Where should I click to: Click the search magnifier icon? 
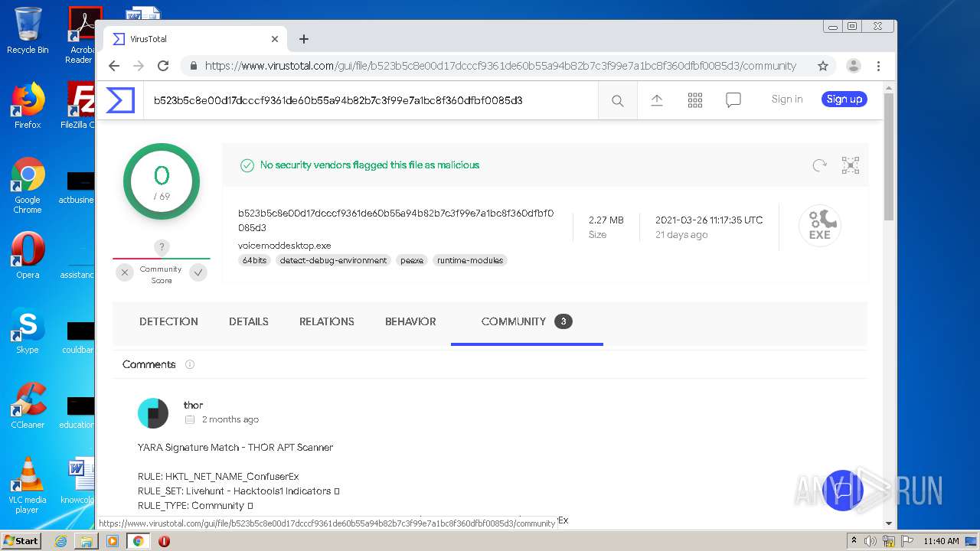click(618, 100)
